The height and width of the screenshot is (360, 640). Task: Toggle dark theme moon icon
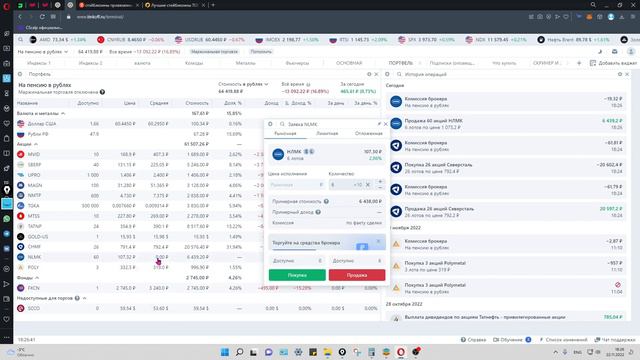(x=600, y=52)
